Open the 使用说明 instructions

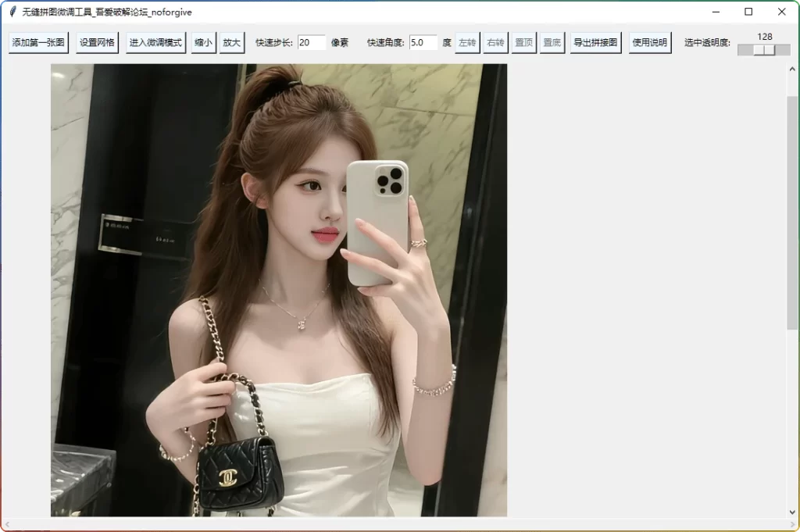pos(650,43)
